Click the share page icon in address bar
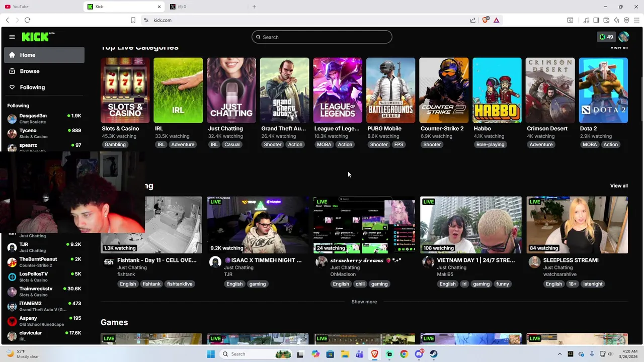Viewport: 644px width, 362px height. [x=473, y=20]
